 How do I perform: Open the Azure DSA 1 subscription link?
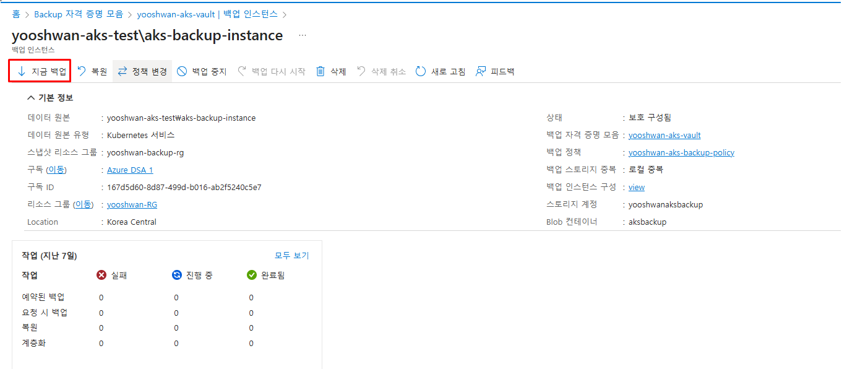point(130,170)
